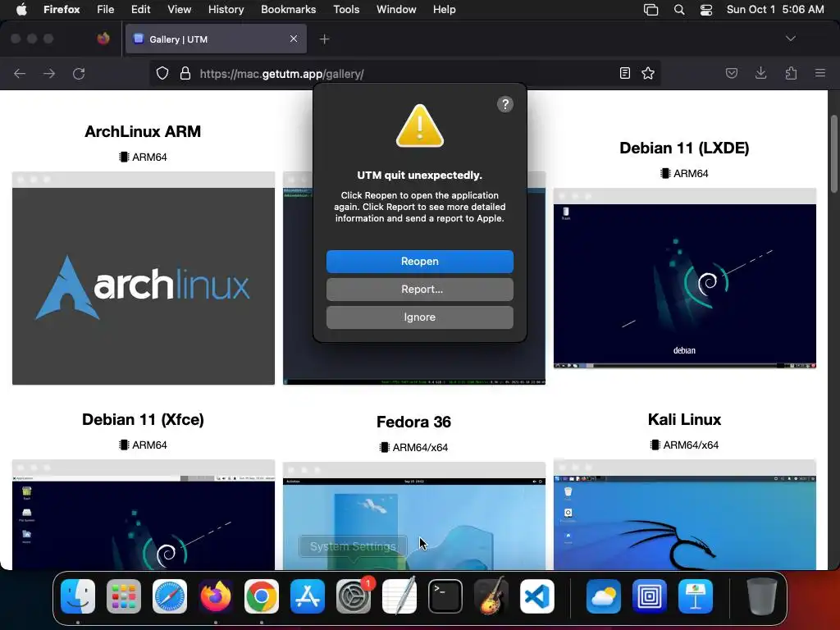Open Kali Linux desktop thumbnail

pyautogui.click(x=685, y=515)
